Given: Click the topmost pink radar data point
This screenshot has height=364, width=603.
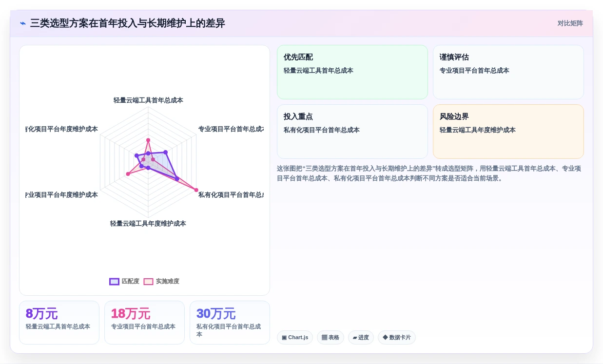Looking at the screenshot, I should tap(148, 140).
